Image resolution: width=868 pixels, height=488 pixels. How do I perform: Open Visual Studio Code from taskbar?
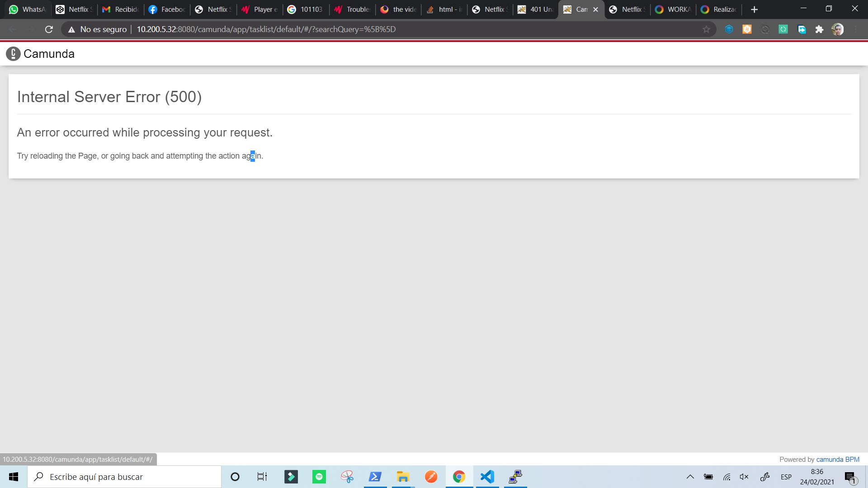tap(487, 477)
